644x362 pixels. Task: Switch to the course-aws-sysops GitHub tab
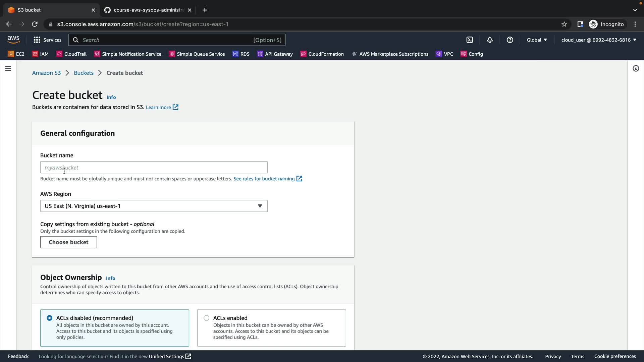click(x=148, y=10)
